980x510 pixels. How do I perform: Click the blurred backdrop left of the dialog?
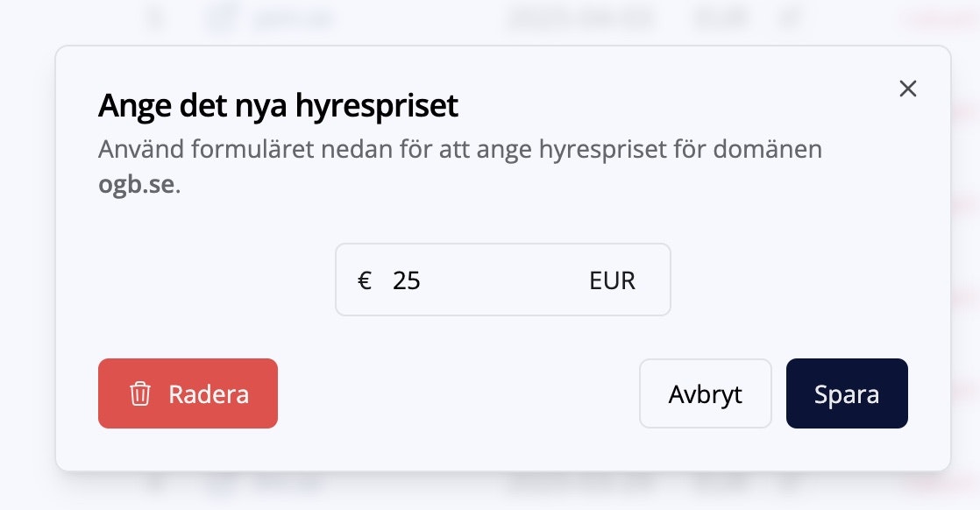tap(26, 263)
